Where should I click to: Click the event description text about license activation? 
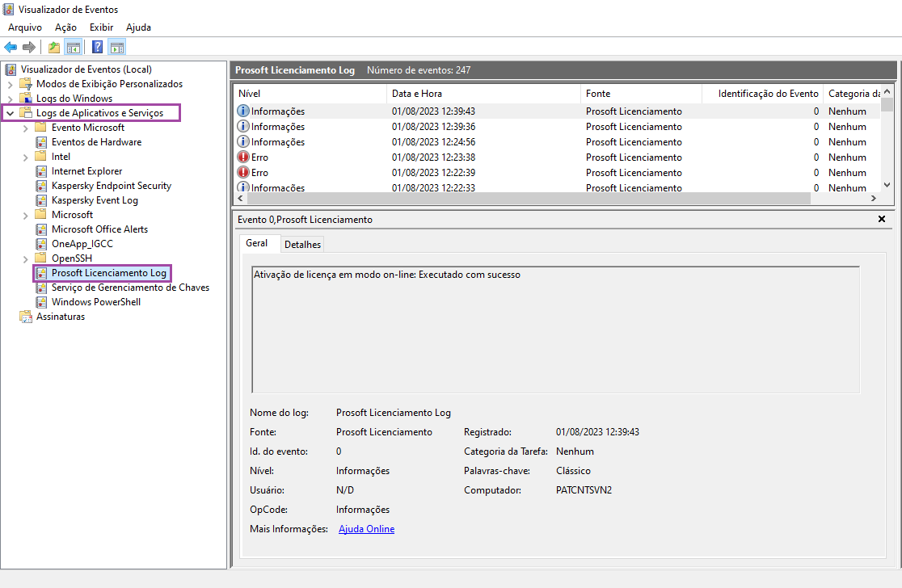(x=387, y=275)
